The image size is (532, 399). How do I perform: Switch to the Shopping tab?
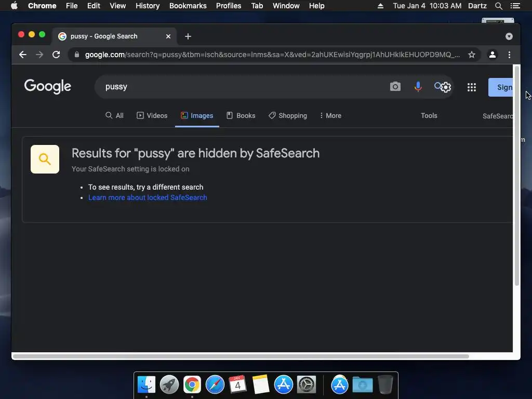coord(288,116)
